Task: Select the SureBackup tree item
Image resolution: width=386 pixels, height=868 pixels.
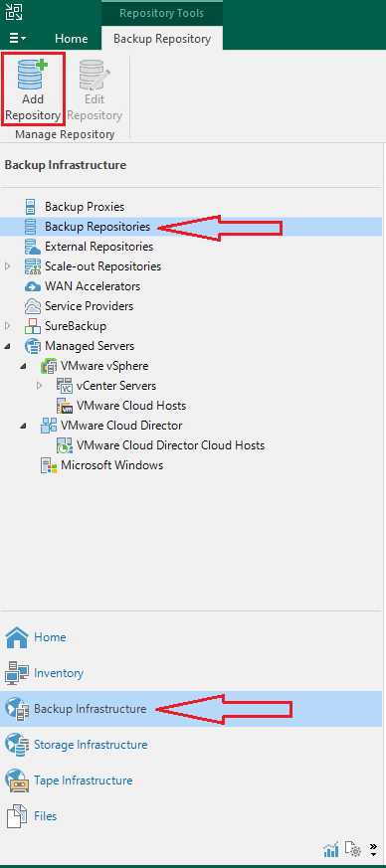Action: 76,326
